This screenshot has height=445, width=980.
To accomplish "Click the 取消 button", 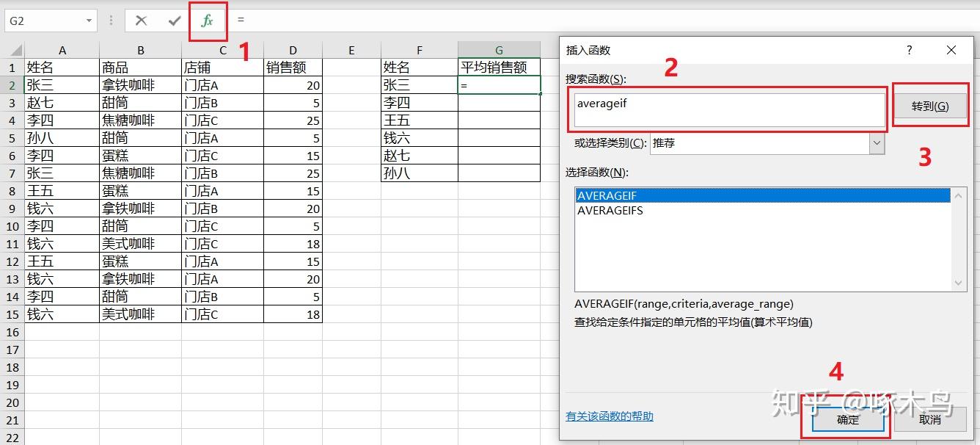I will tap(930, 420).
